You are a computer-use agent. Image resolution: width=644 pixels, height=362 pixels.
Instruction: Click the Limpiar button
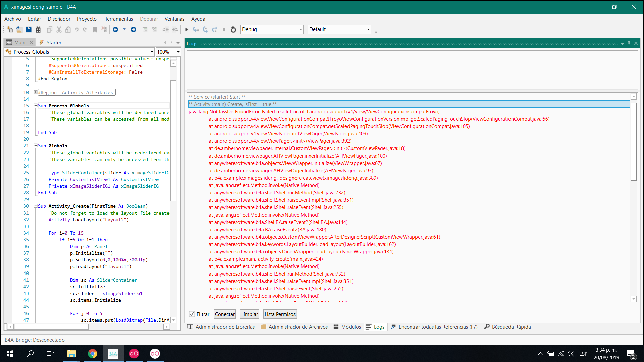pos(249,314)
